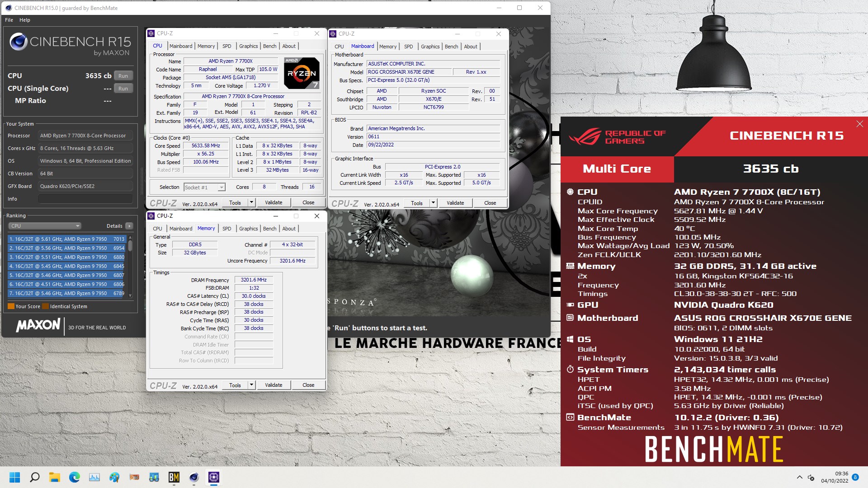Click the Multi Core 3635 cb score
Screen dimensions: 868x488
pyautogui.click(x=771, y=169)
